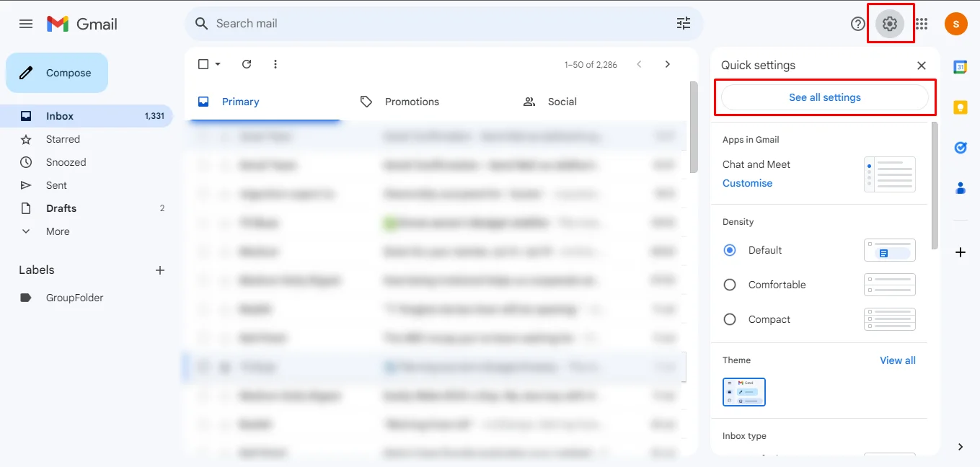Screen dimensions: 980x467
Task: Click the Comfortable density preview image
Action: tap(890, 285)
